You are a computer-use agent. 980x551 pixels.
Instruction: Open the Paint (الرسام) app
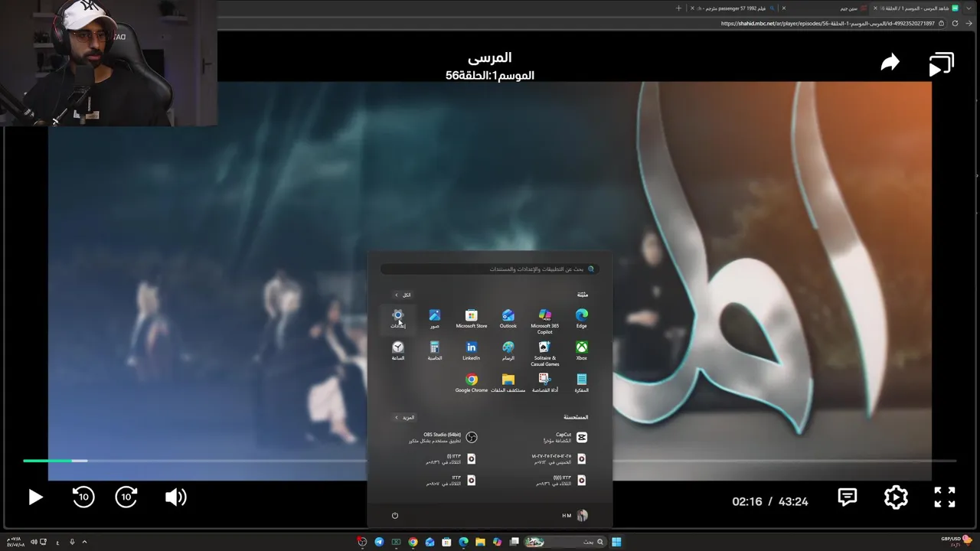point(508,351)
